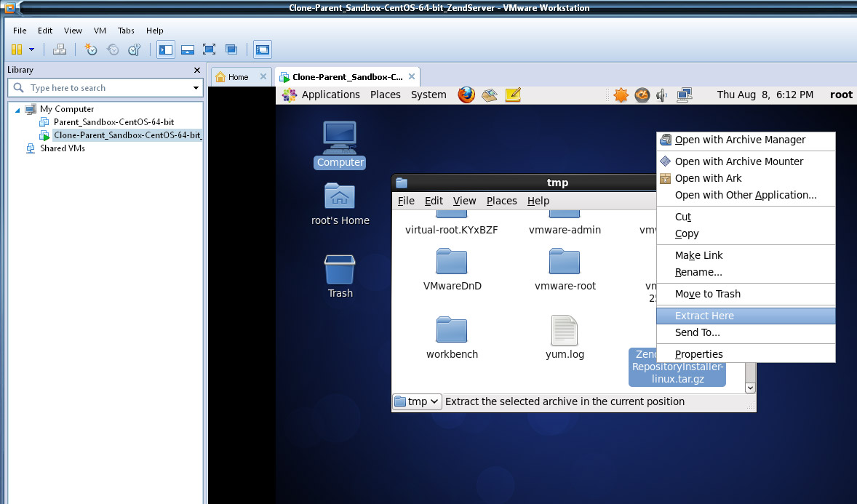The width and height of the screenshot is (857, 504).
Task: Open the GNOME System menu
Action: [428, 95]
